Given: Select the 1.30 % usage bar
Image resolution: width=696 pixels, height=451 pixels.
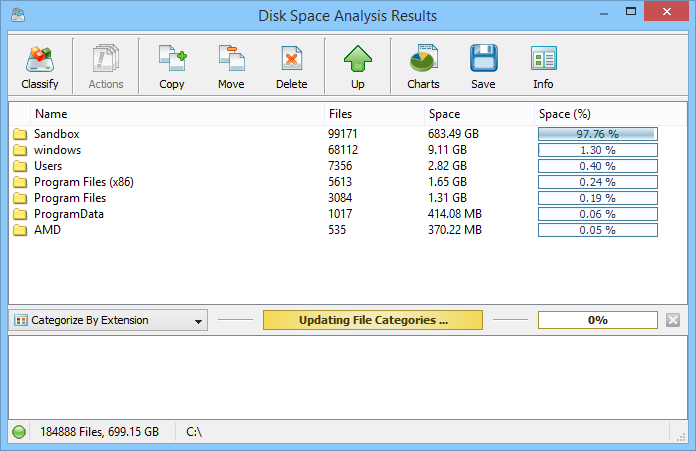Looking at the screenshot, I should (x=598, y=150).
